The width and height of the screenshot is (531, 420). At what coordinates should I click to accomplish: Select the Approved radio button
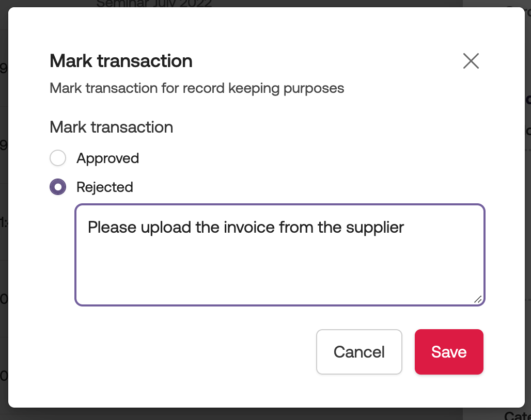[x=58, y=158]
